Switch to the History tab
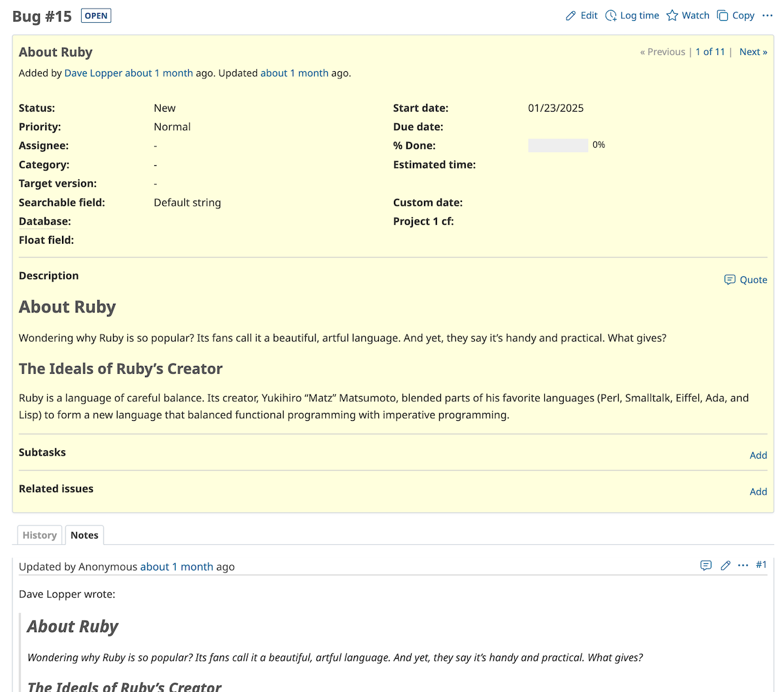 (39, 535)
